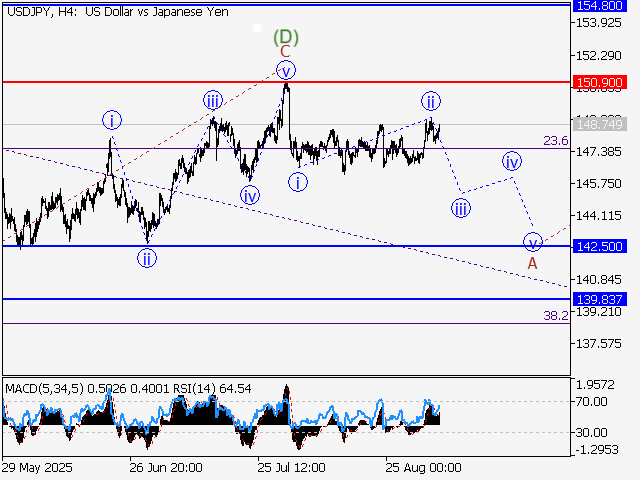Select the 23.6 Fibonacci level label

(x=556, y=141)
